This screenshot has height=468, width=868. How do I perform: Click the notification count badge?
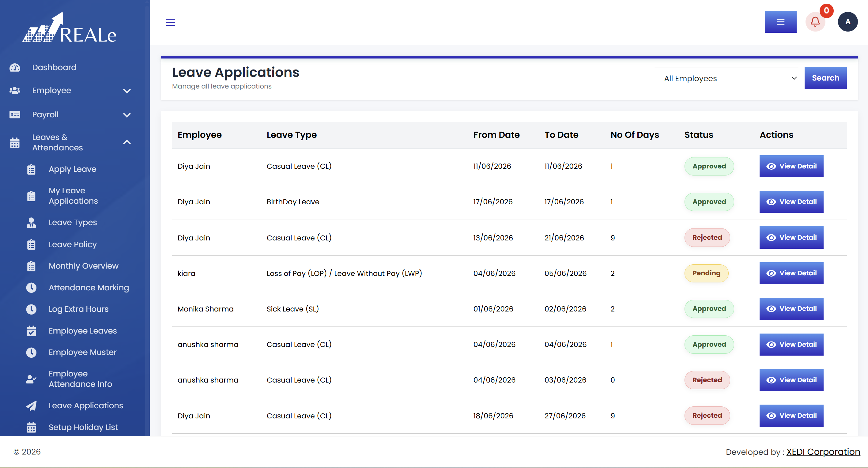[x=826, y=10]
